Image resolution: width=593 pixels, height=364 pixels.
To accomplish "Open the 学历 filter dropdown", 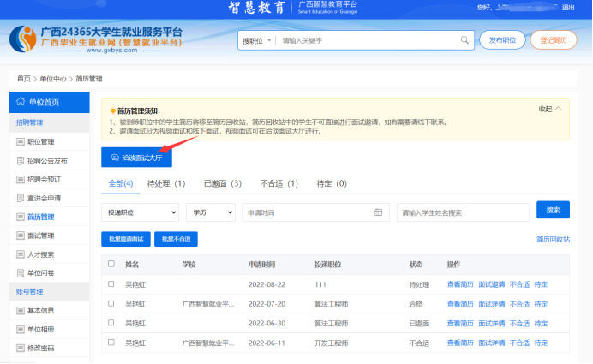I will (x=210, y=212).
